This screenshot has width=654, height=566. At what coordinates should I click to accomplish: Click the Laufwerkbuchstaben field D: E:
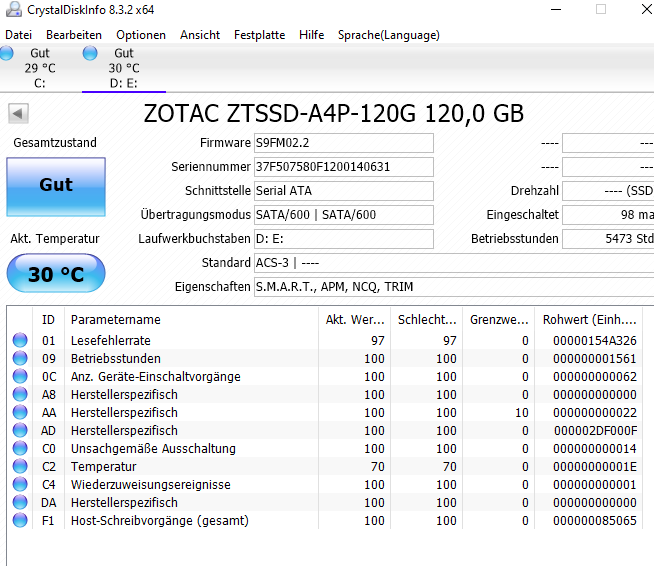(x=344, y=239)
